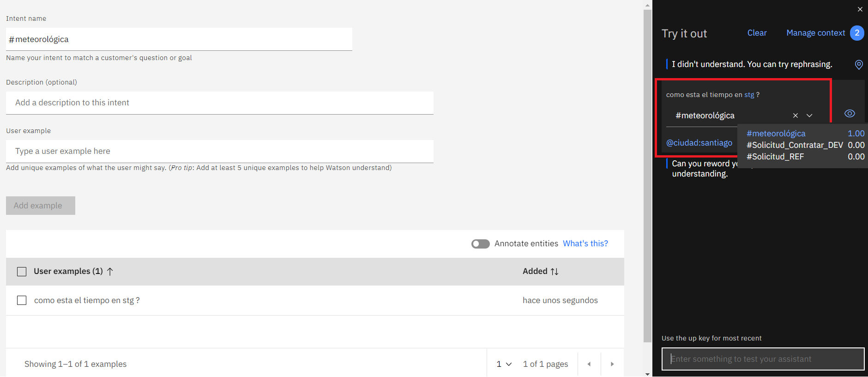Expand the intent dropdown chevron
Screen dimensions: 868x377
tap(809, 116)
